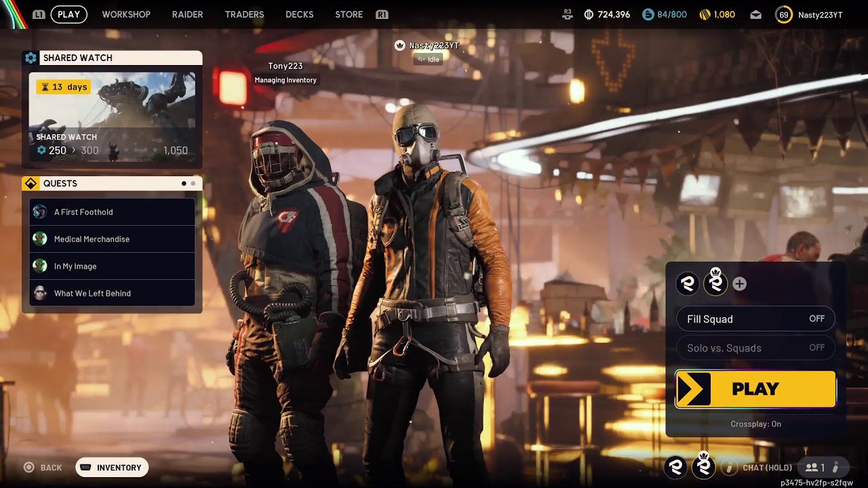868x488 pixels.
Task: Open the INVENTORY button
Action: tap(112, 468)
